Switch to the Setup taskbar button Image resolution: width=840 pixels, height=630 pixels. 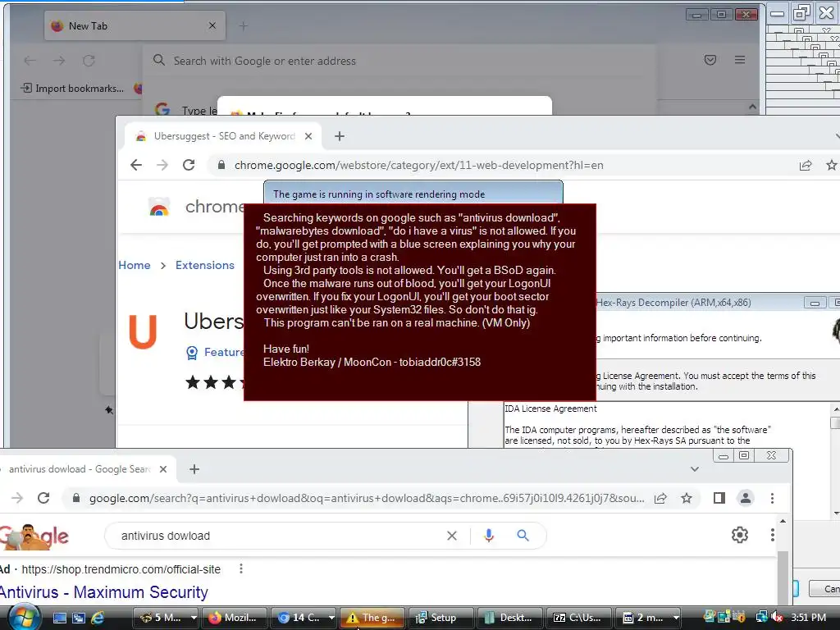(441, 618)
